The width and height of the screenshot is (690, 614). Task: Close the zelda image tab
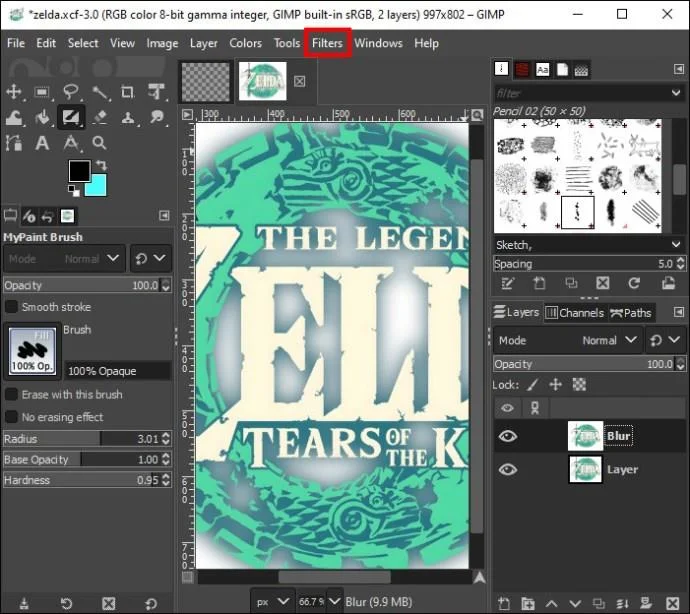click(300, 81)
